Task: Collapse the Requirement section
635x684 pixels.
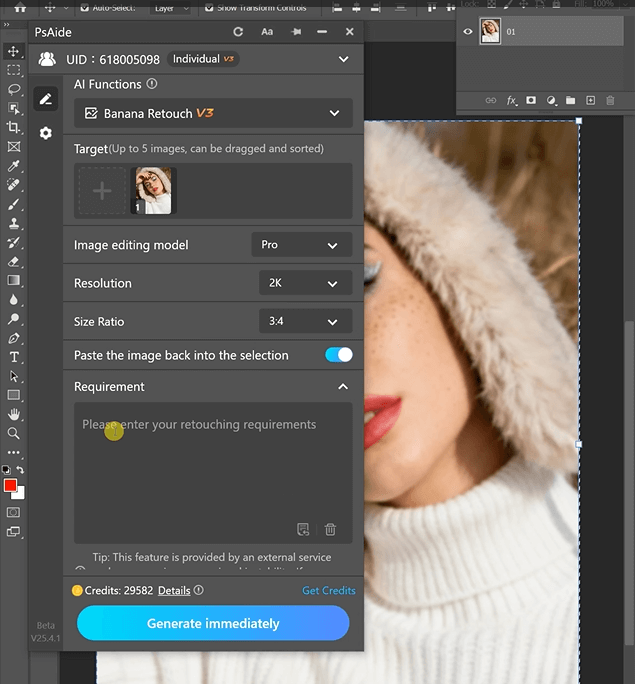Action: coord(343,386)
